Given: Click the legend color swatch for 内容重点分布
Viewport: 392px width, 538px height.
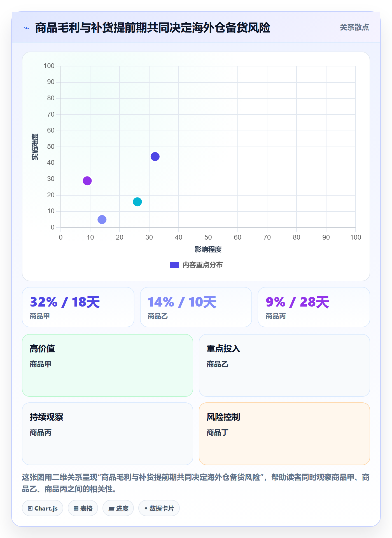Looking at the screenshot, I should click(174, 265).
